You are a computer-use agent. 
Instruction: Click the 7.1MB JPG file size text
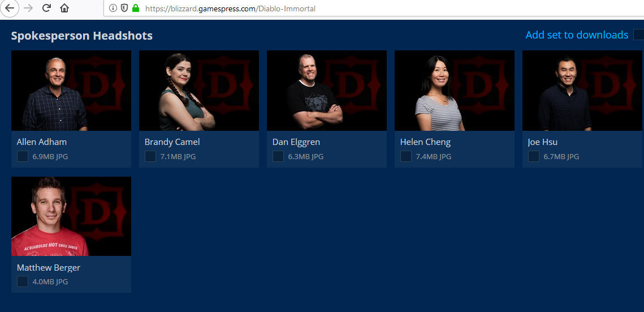click(178, 157)
